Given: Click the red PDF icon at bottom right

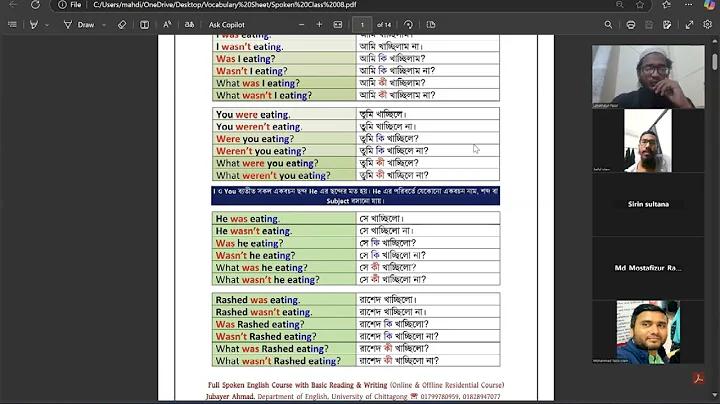Looking at the screenshot, I should pyautogui.click(x=698, y=378).
